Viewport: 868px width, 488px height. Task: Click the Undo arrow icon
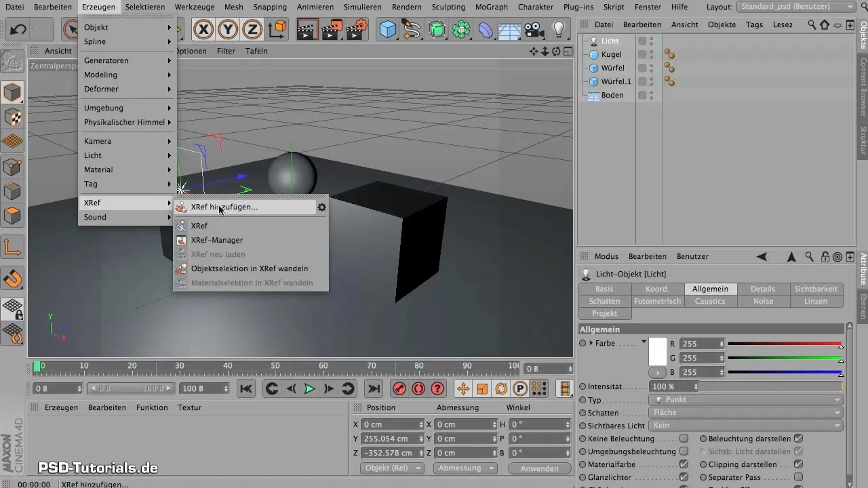pos(19,29)
